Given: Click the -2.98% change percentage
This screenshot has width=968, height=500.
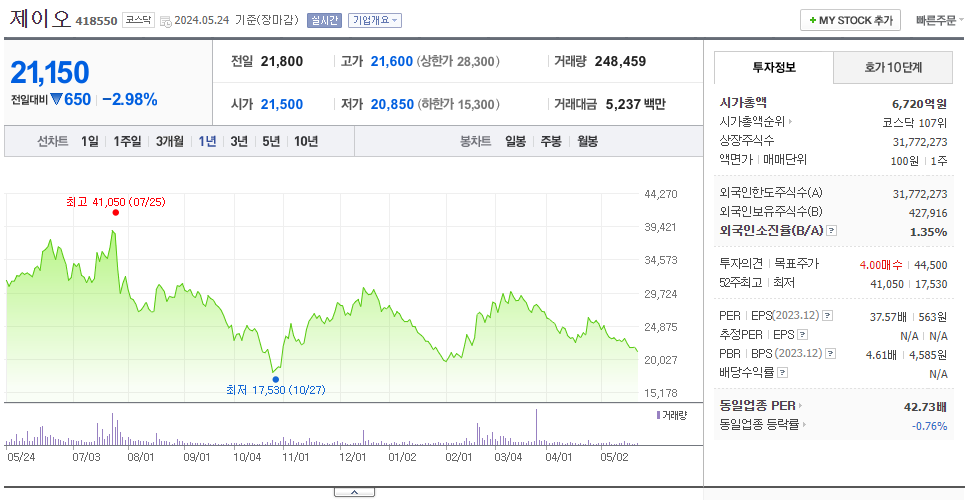Looking at the screenshot, I should point(130,99).
